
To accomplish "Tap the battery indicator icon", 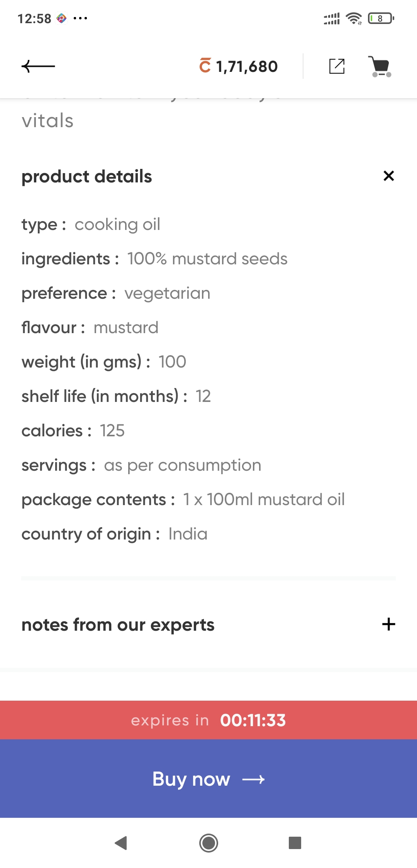I will pos(381,18).
